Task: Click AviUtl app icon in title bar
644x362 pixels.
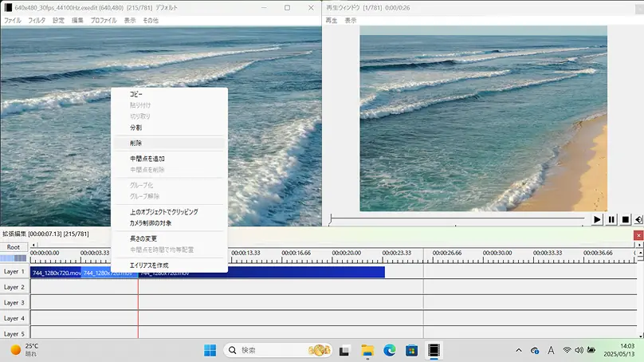Action: 8,8
